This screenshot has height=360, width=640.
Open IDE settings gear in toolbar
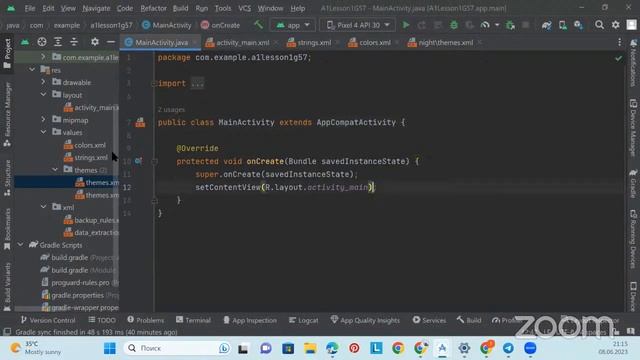[x=616, y=25]
